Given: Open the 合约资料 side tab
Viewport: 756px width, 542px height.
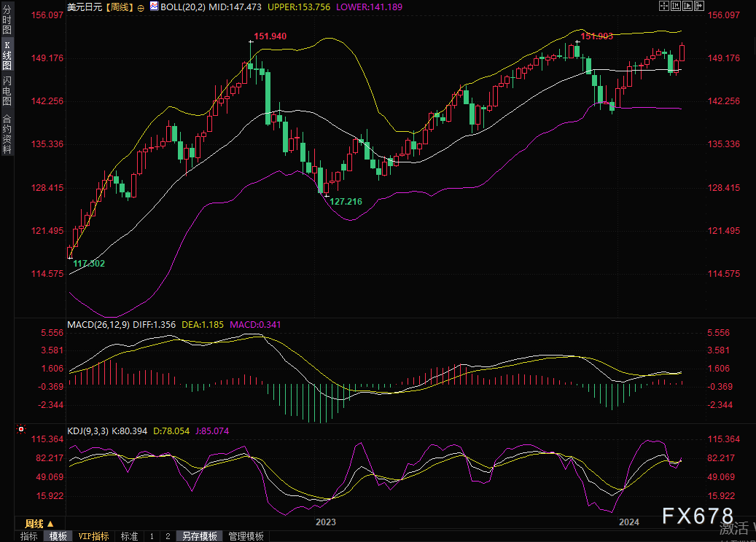Looking at the screenshot, I should tap(7, 134).
